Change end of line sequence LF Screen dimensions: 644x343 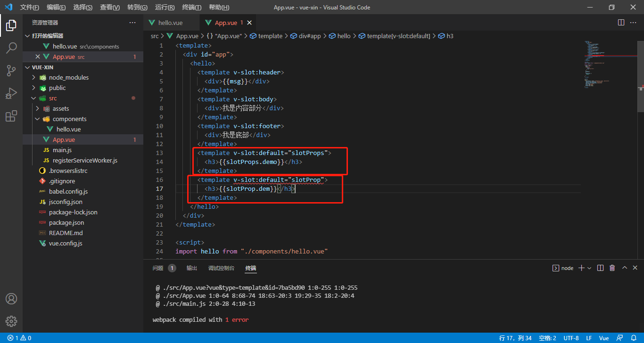coord(589,338)
